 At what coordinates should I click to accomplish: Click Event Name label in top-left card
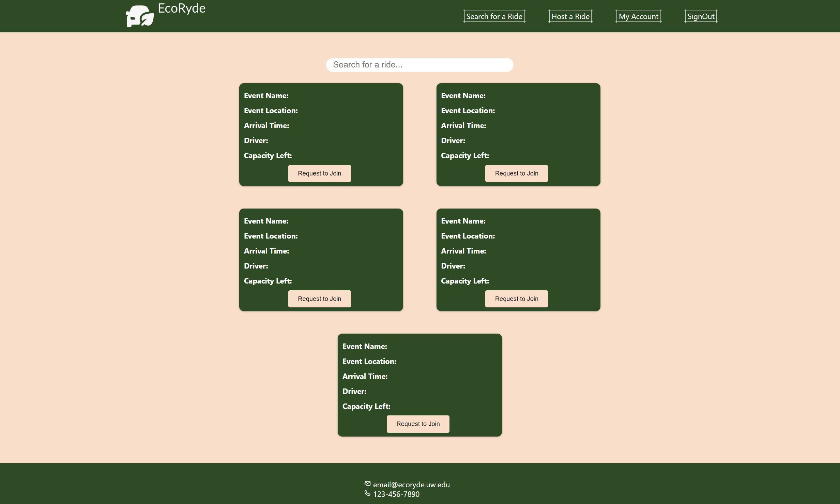point(266,96)
